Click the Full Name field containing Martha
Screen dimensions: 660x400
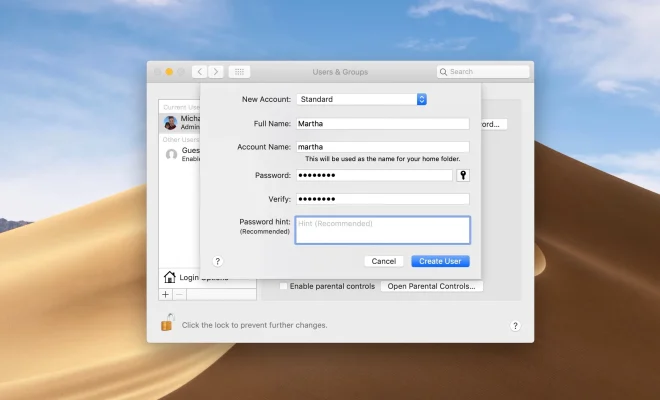click(383, 123)
